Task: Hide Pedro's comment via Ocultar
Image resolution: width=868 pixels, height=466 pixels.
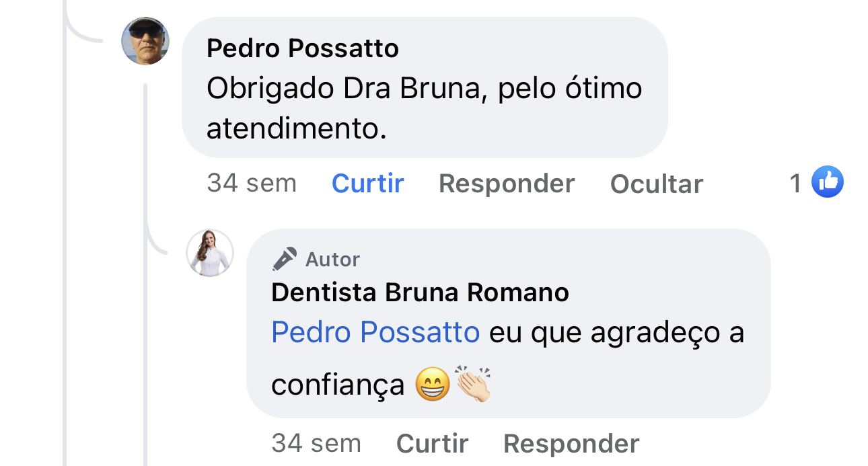Action: (656, 182)
